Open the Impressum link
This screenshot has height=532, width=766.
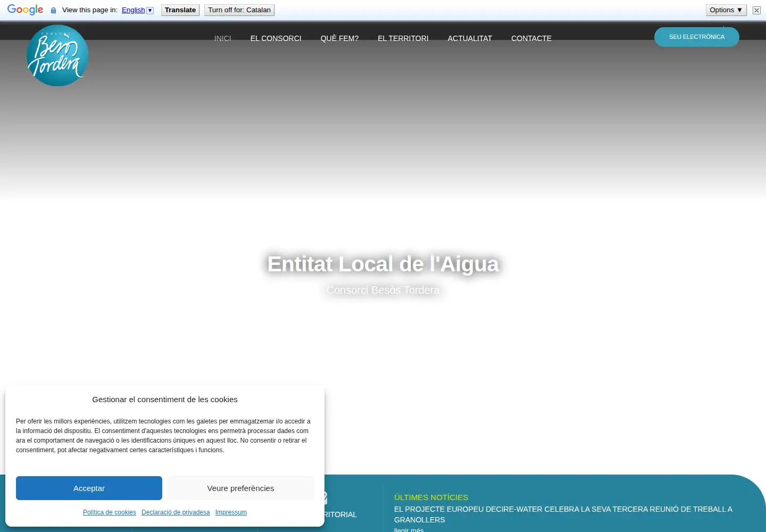click(x=231, y=512)
